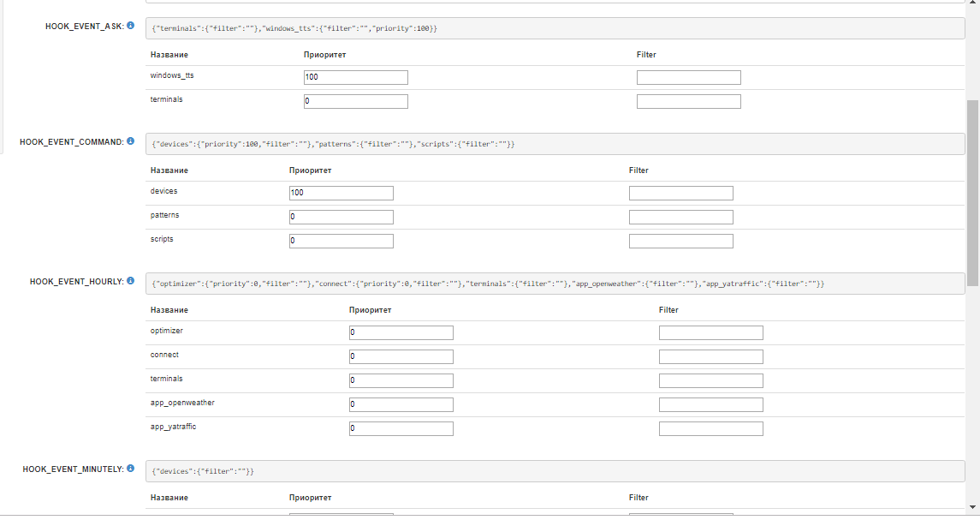Select devices Filter field in HOOK_EVENT_COMMAND

(x=680, y=194)
